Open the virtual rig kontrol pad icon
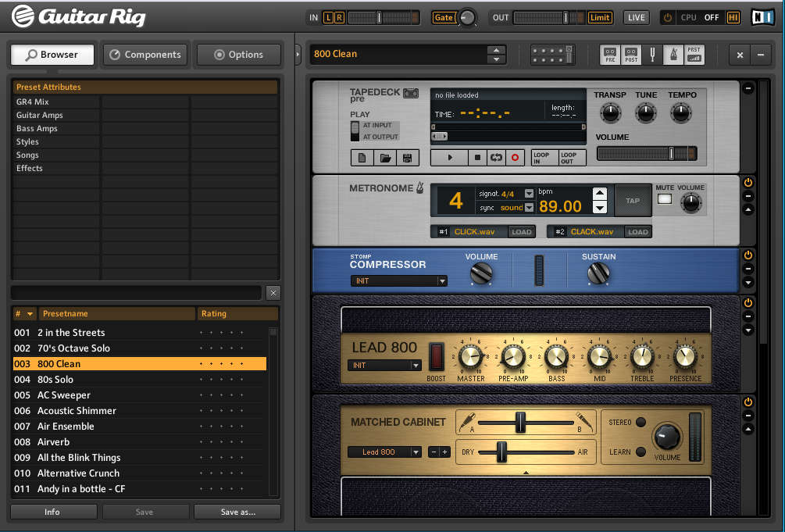The height and width of the screenshot is (532, 785). pyautogui.click(x=552, y=54)
